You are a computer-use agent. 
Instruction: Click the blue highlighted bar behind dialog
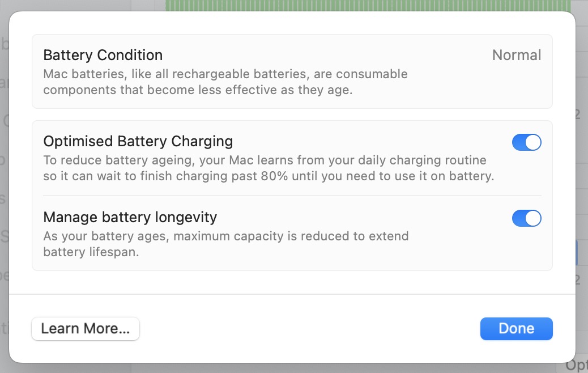[577, 252]
